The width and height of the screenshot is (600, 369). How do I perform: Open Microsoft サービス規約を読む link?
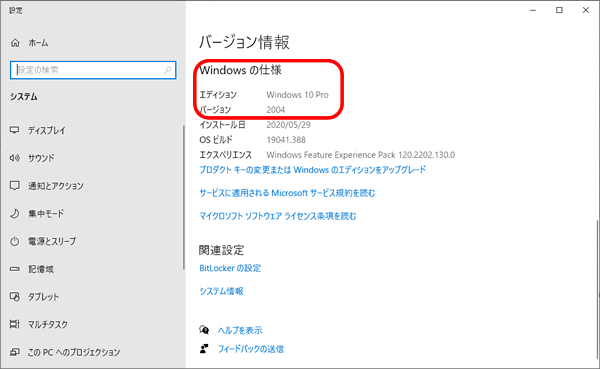(x=287, y=193)
